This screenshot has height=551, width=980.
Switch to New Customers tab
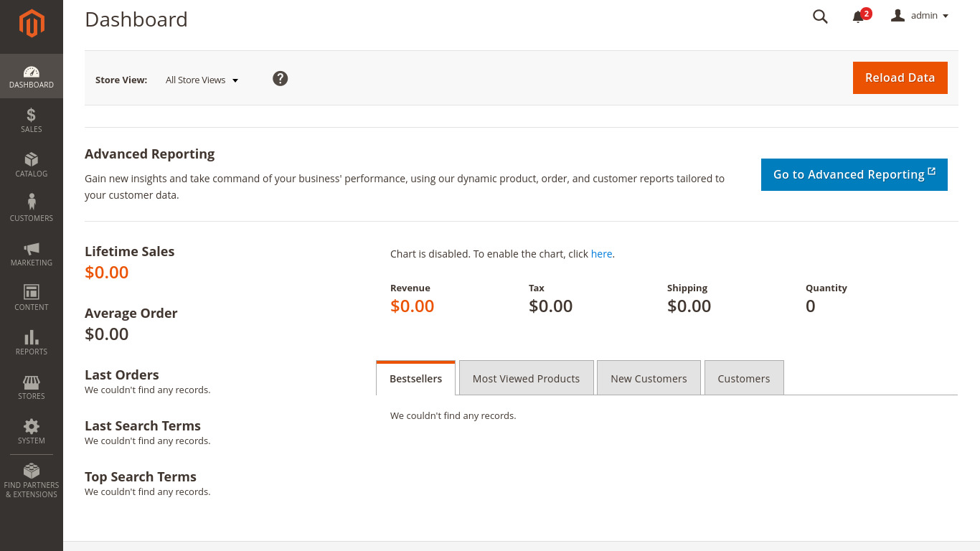[649, 378]
